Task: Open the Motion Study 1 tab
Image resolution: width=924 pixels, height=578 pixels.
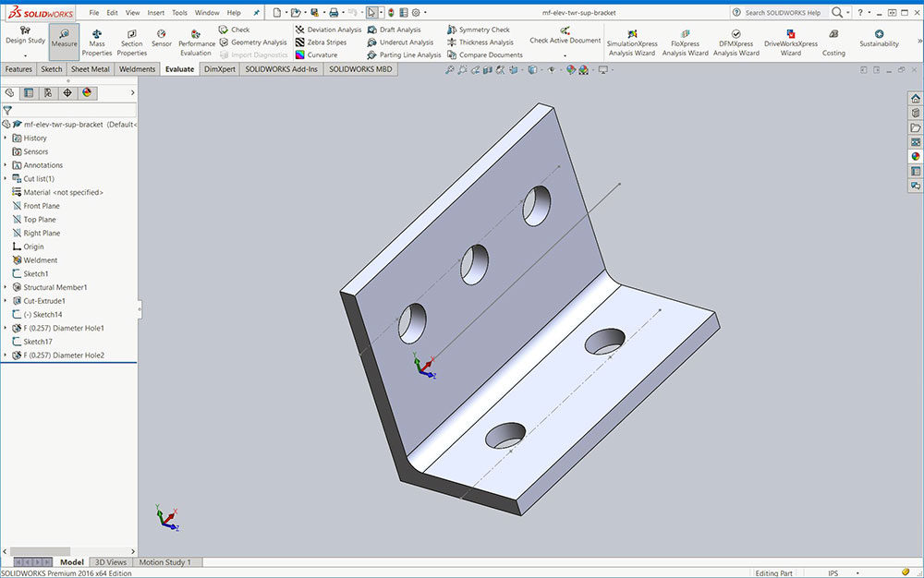Action: [x=164, y=562]
